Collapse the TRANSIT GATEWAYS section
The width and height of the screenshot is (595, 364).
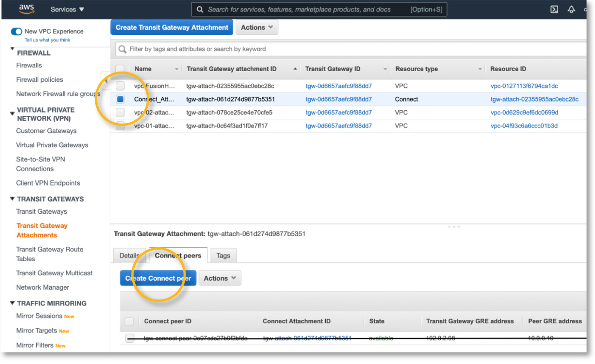[13, 199]
